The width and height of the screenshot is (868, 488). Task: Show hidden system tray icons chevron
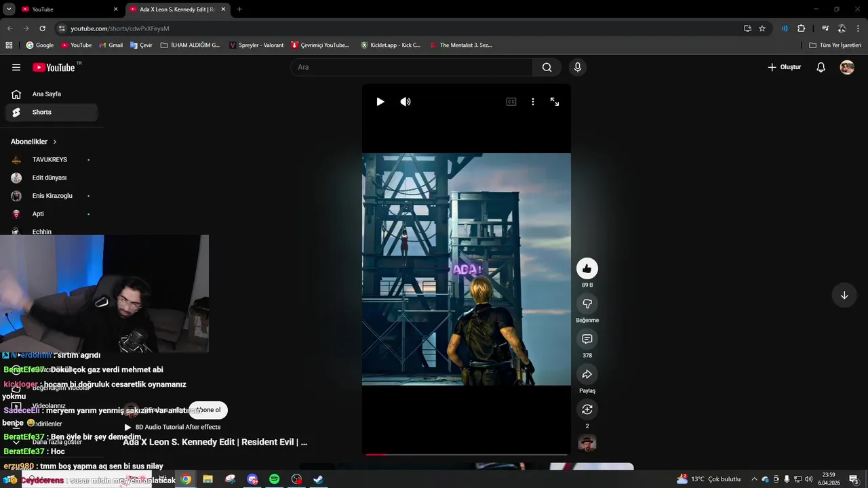point(754,479)
